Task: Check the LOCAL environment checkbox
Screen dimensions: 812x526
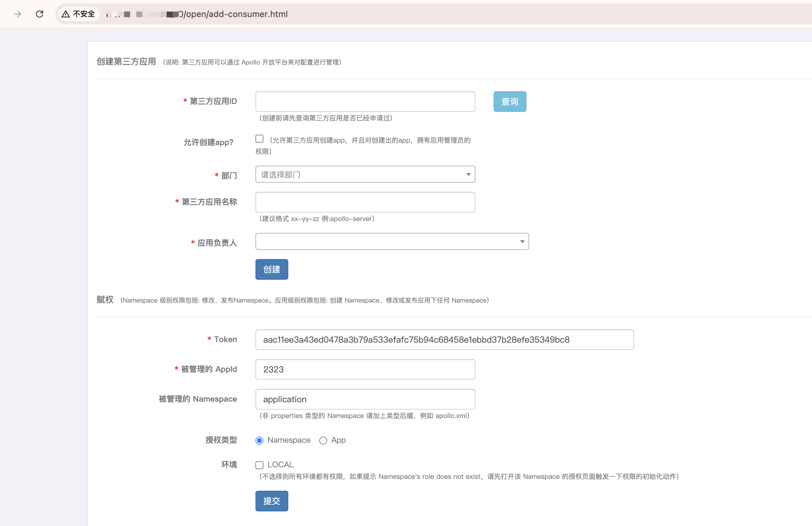Action: [259, 465]
